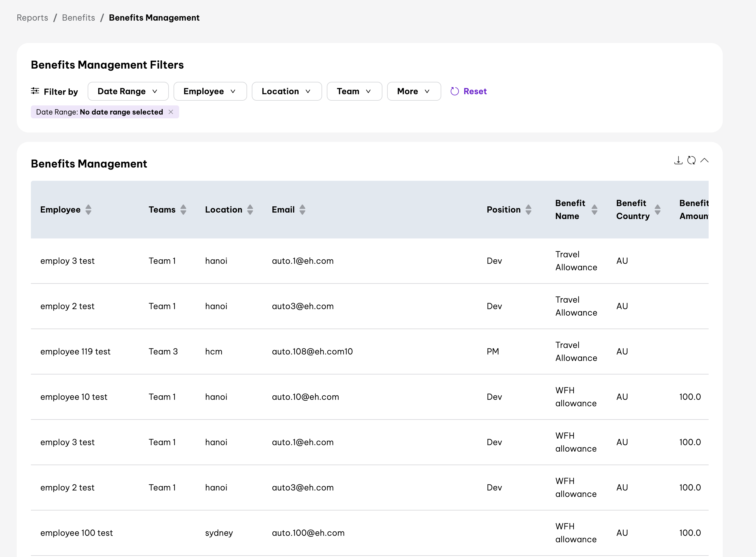Sort by Benefit Name column arrows

594,209
